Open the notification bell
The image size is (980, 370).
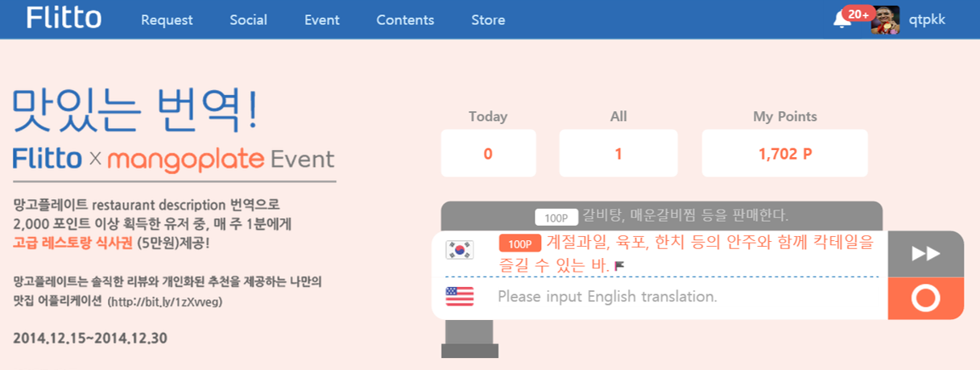pyautogui.click(x=842, y=20)
